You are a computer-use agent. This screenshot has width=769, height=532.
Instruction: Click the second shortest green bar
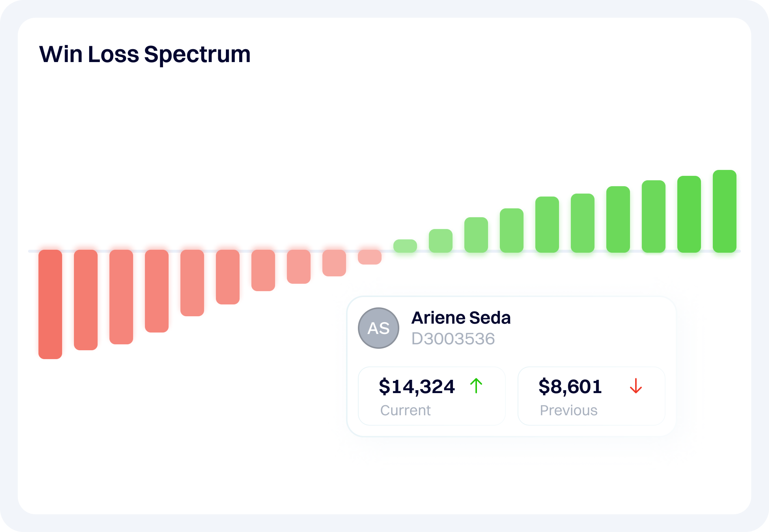441,241
